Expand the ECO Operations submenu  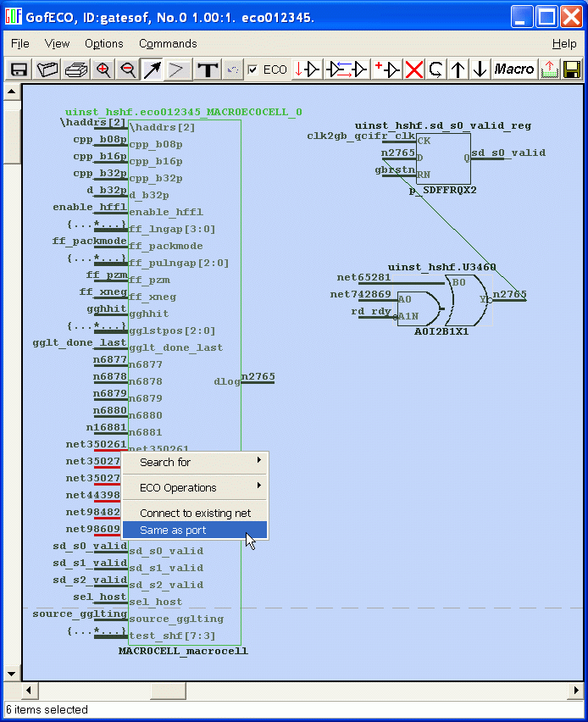(195, 487)
